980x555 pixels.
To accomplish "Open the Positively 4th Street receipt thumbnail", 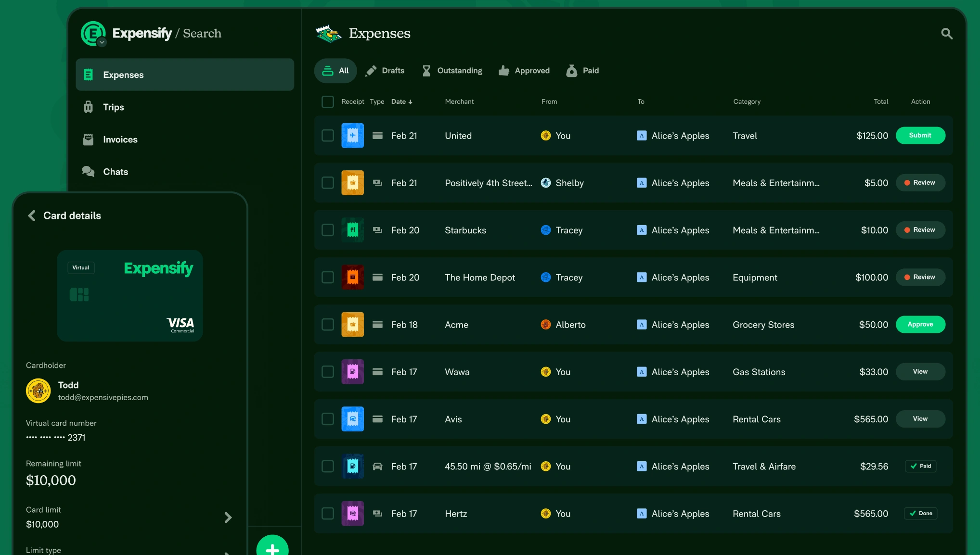I will click(352, 183).
